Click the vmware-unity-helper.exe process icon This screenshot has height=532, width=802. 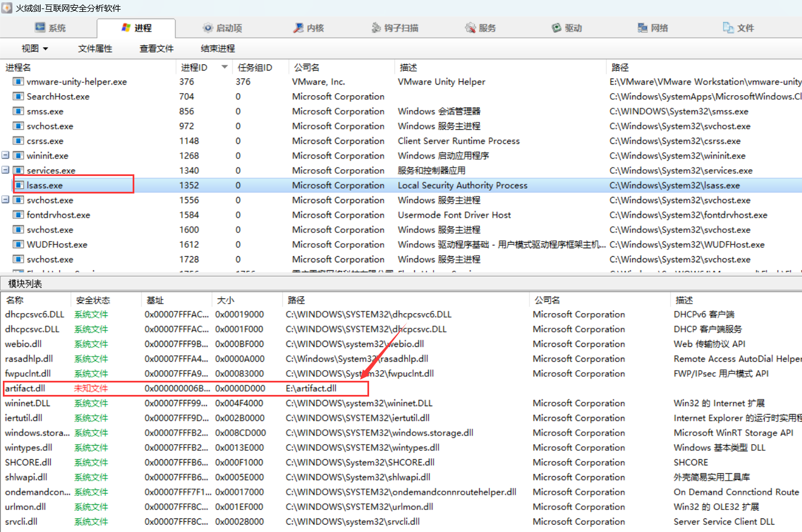(x=18, y=82)
